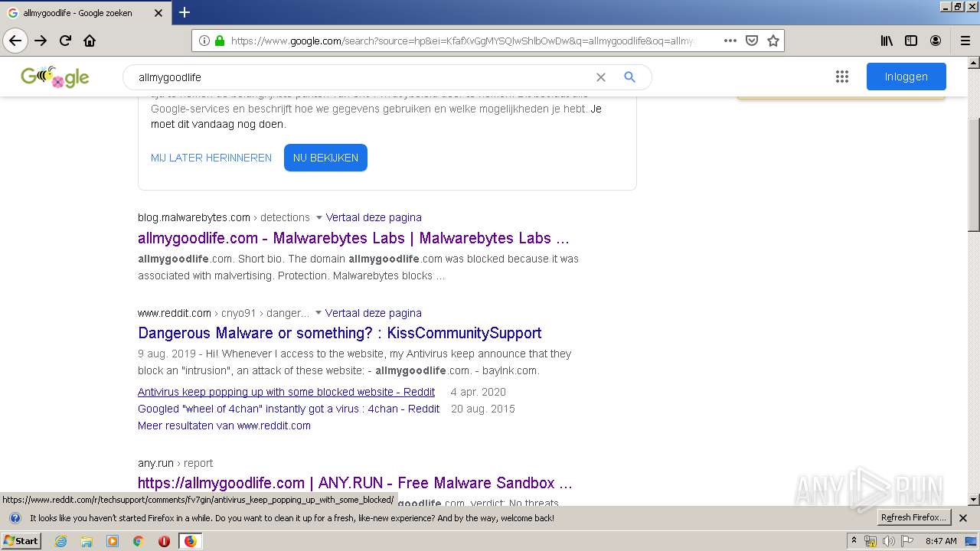Click Vertaal deze pagina for Malwarebytes result
980x551 pixels.
pyautogui.click(x=374, y=217)
